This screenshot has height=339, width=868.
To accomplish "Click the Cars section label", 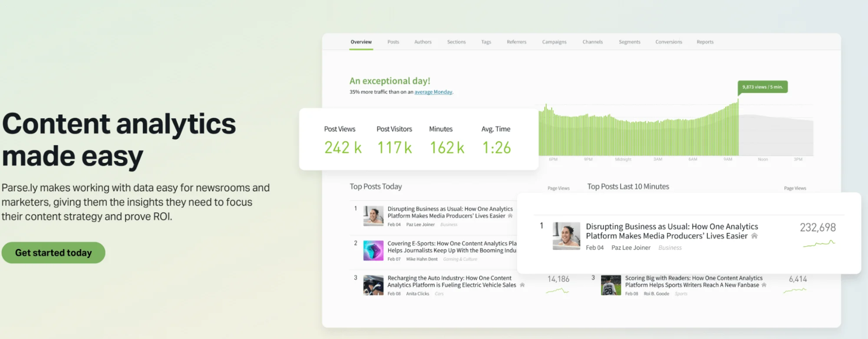I will click(439, 294).
